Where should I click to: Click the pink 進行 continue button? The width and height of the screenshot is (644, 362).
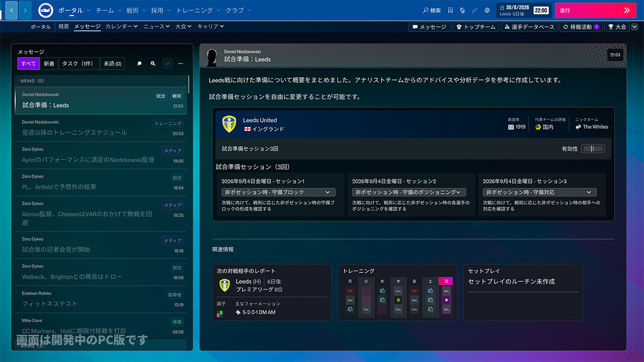click(x=596, y=10)
